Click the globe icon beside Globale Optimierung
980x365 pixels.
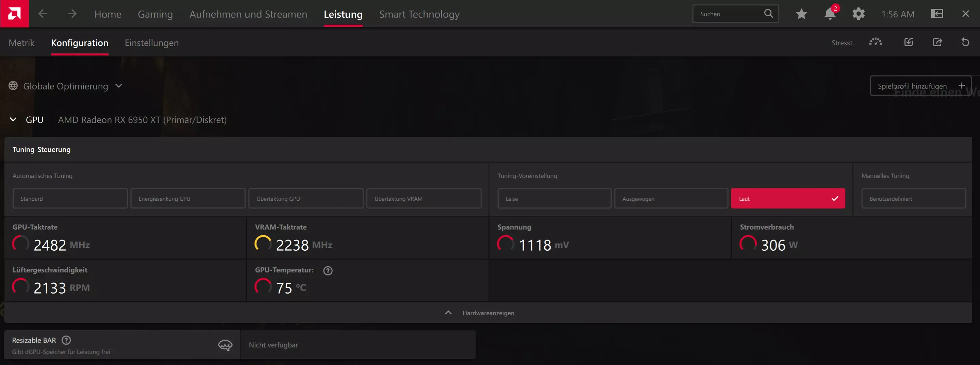(x=13, y=86)
